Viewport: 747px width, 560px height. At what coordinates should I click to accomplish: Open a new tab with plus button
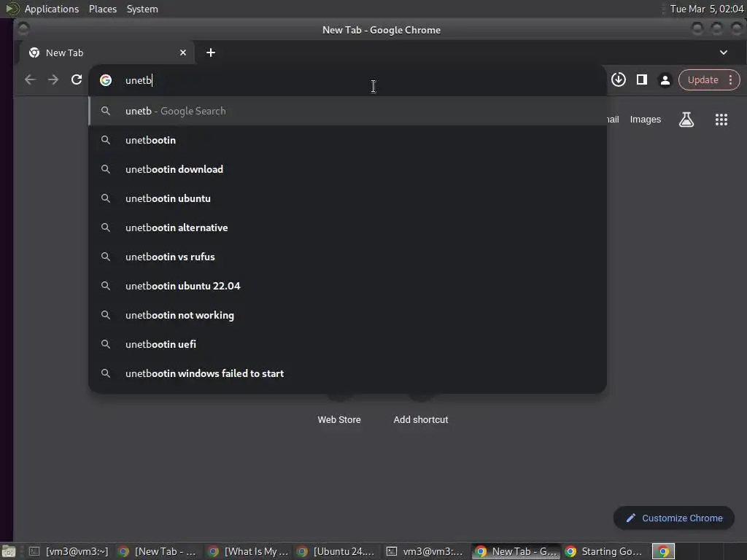211,52
